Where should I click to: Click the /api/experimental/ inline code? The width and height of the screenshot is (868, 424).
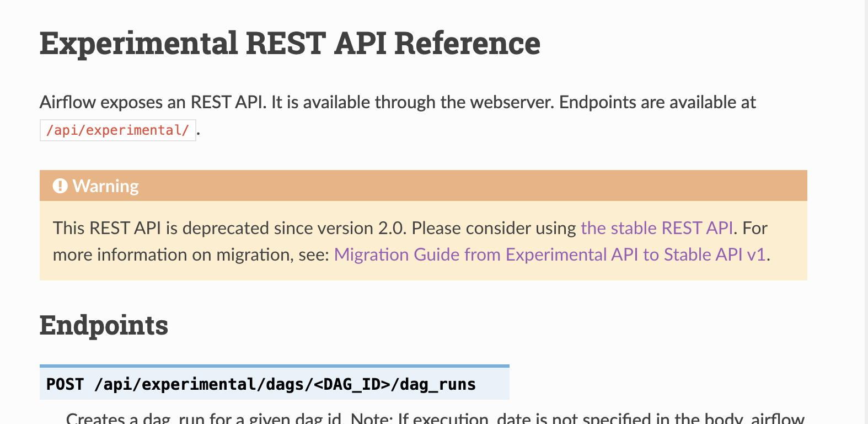point(118,130)
